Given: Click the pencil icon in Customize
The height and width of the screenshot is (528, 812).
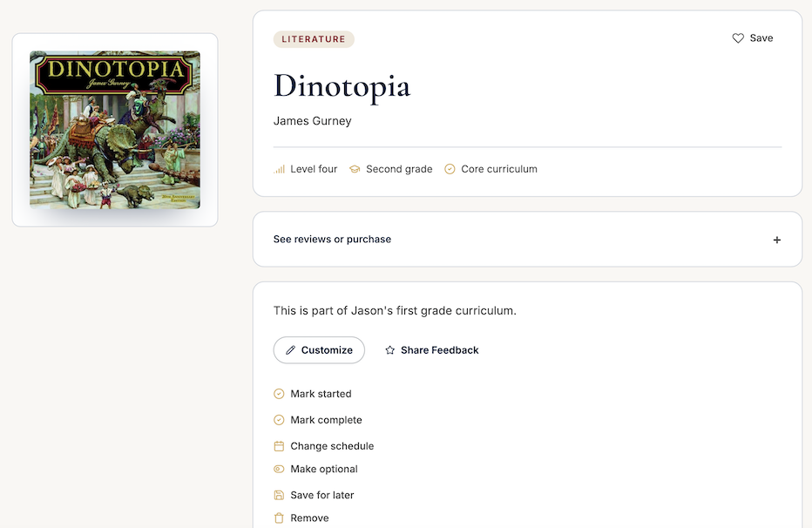Looking at the screenshot, I should coord(290,350).
